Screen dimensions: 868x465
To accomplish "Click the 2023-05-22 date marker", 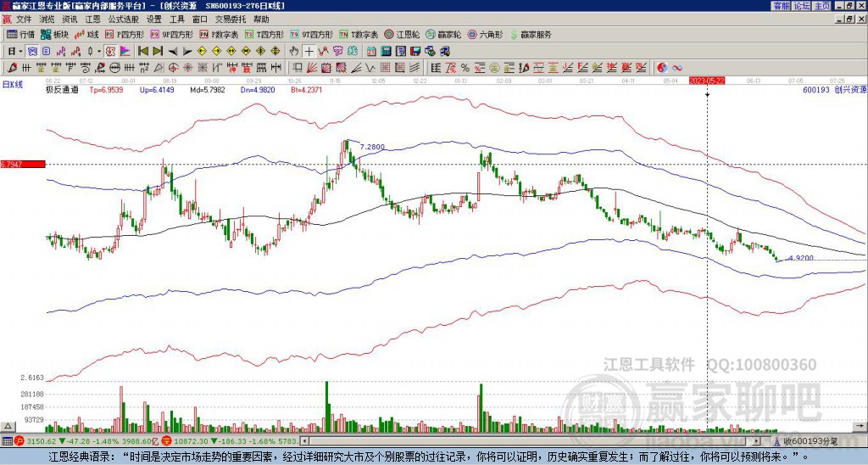I will point(707,81).
